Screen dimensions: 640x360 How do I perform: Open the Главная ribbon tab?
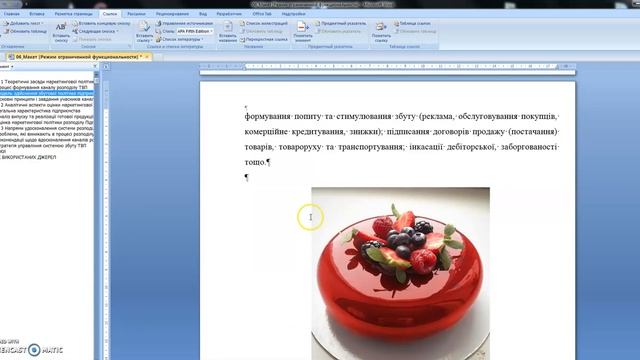(11, 14)
